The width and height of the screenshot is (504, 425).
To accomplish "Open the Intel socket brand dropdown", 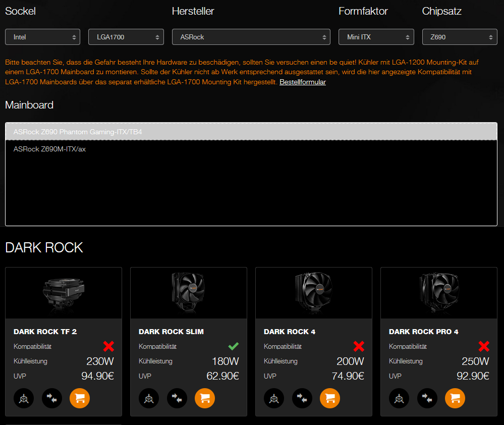I will (42, 37).
